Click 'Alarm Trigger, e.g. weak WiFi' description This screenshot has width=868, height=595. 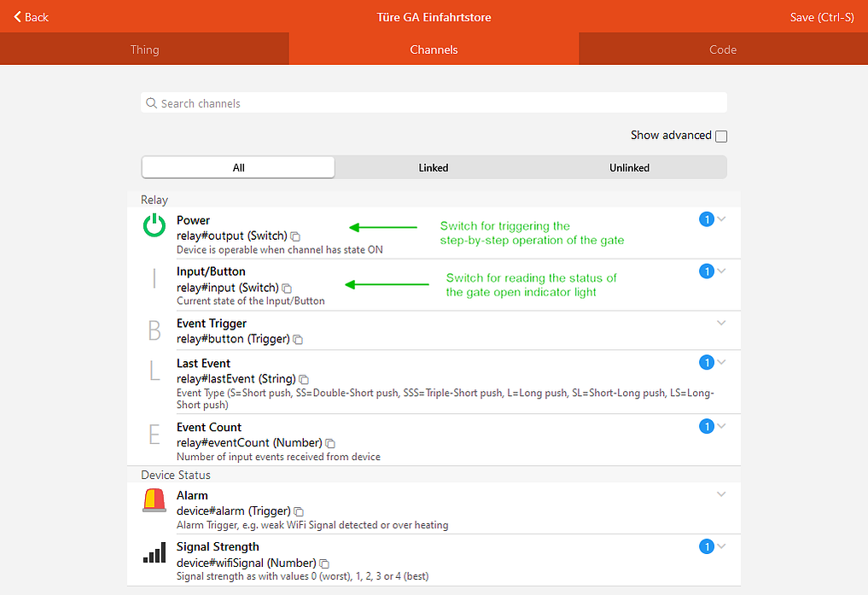coord(312,525)
